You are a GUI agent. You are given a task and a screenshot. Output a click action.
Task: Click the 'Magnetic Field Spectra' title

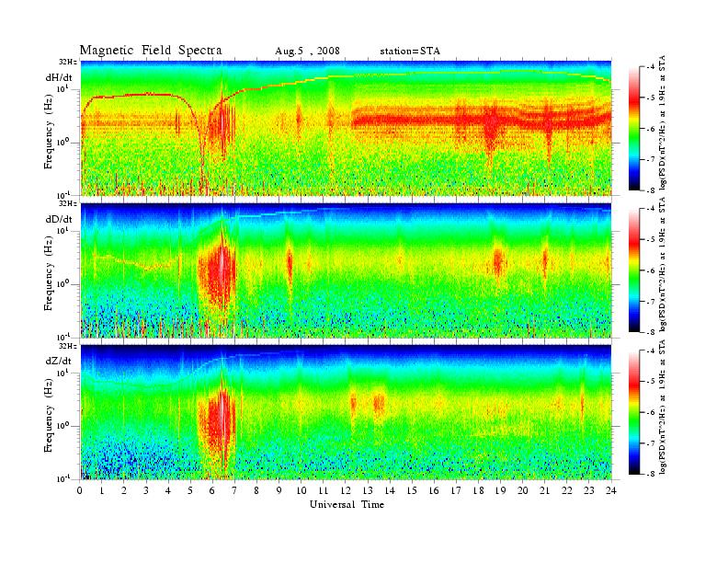pos(151,51)
